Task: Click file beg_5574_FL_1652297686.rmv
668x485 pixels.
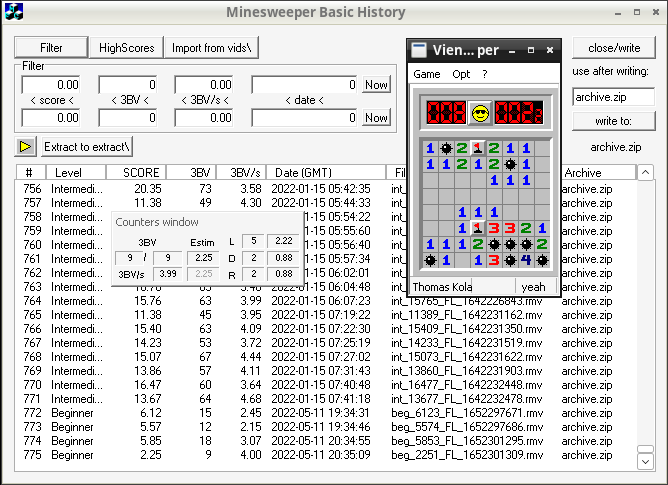Action: click(467, 427)
